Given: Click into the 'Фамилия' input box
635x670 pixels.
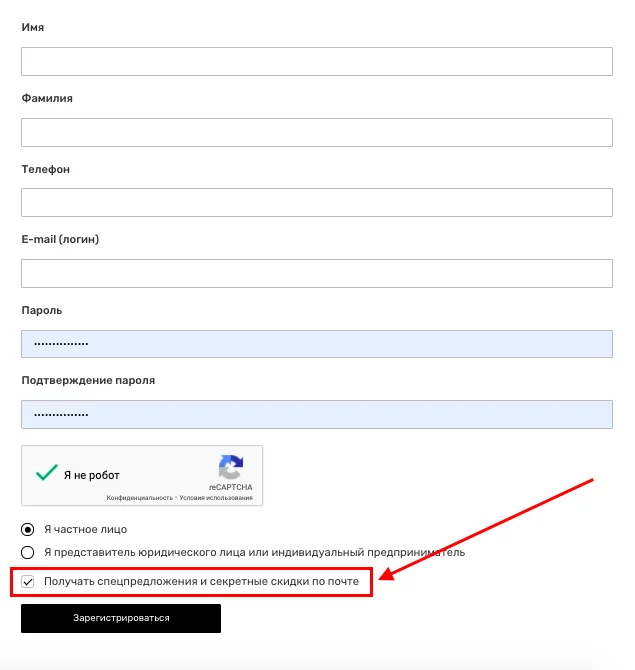Looking at the screenshot, I should (x=316, y=133).
